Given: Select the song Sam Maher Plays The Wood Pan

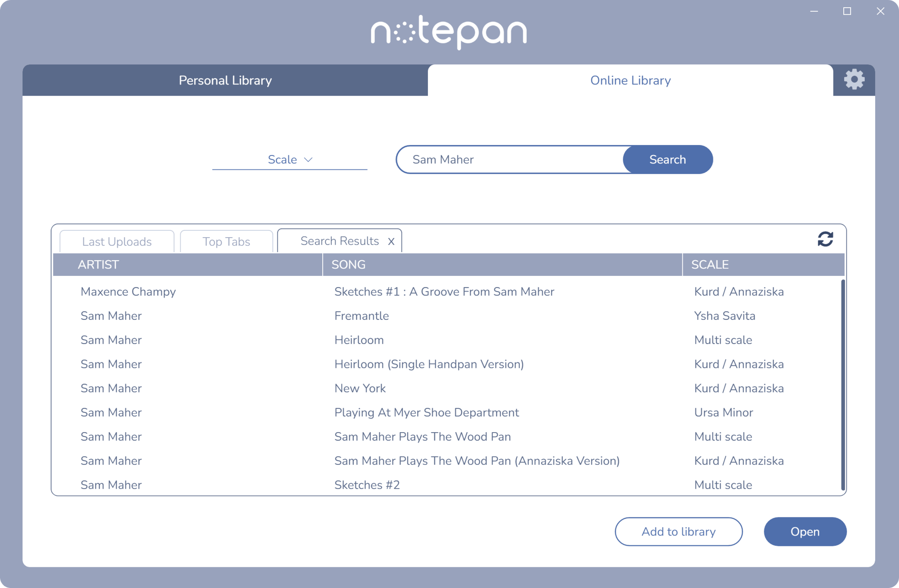Looking at the screenshot, I should [x=423, y=437].
